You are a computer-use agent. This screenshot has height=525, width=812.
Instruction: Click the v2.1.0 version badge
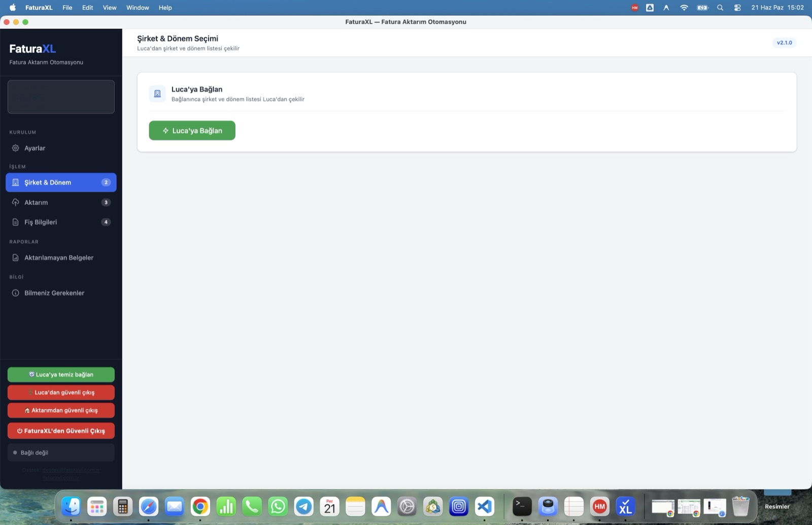point(784,43)
